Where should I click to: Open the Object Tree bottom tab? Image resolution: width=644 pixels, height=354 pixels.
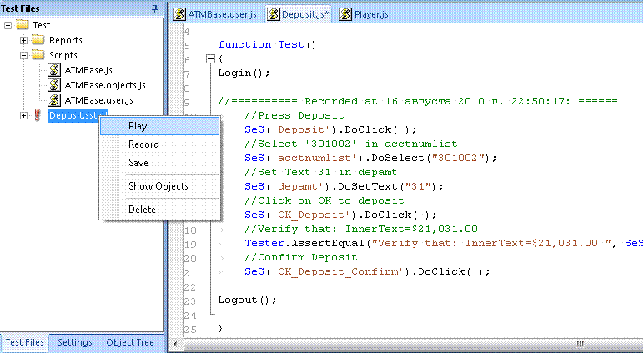pos(129,342)
